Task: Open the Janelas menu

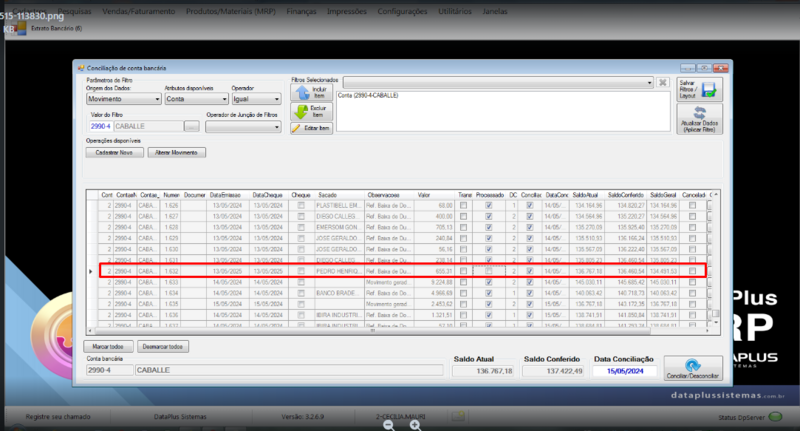Action: pyautogui.click(x=495, y=11)
